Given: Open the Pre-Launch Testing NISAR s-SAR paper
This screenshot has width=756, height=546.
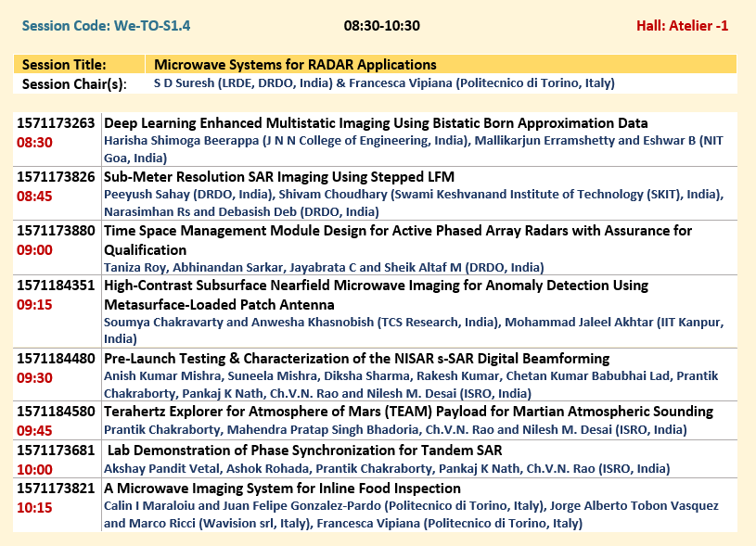Looking at the screenshot, I should point(356,358).
